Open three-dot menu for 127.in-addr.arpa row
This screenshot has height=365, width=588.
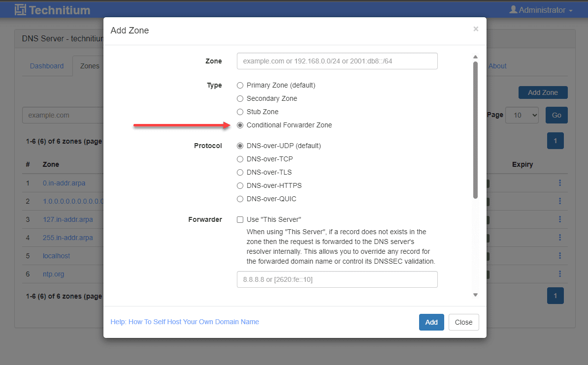[x=560, y=219]
